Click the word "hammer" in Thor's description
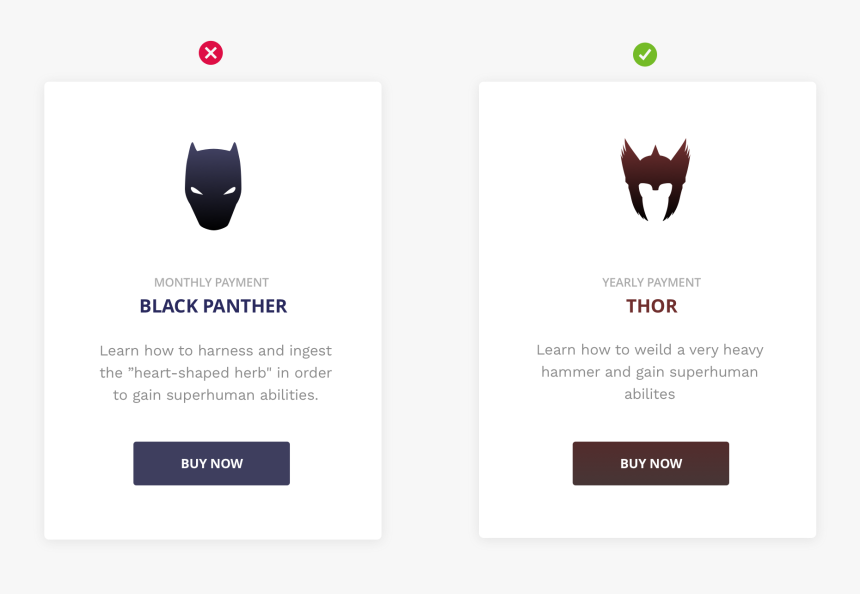Viewport: 860px width, 594px height. pyautogui.click(x=573, y=372)
